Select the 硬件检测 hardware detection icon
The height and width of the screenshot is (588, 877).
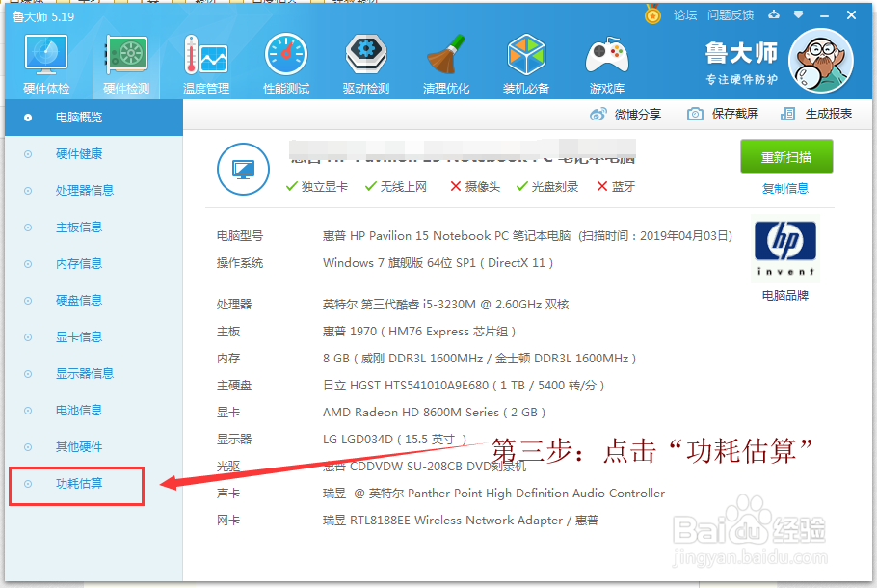pyautogui.click(x=126, y=64)
